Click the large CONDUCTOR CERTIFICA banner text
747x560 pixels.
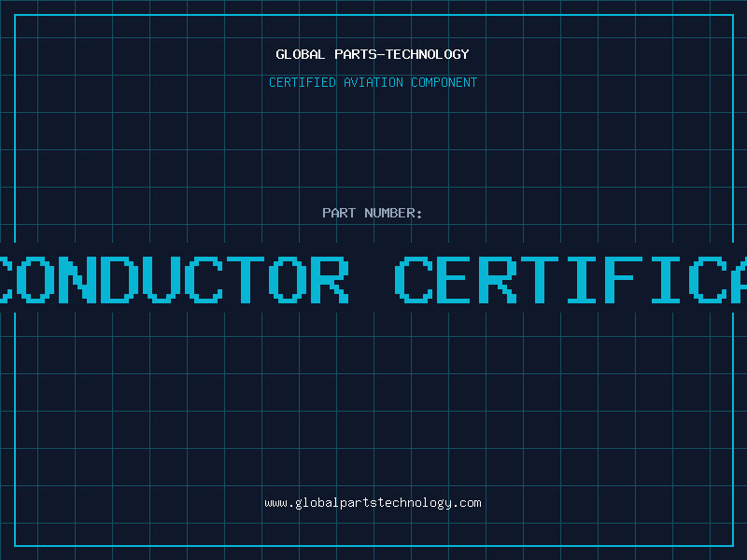coord(373,280)
